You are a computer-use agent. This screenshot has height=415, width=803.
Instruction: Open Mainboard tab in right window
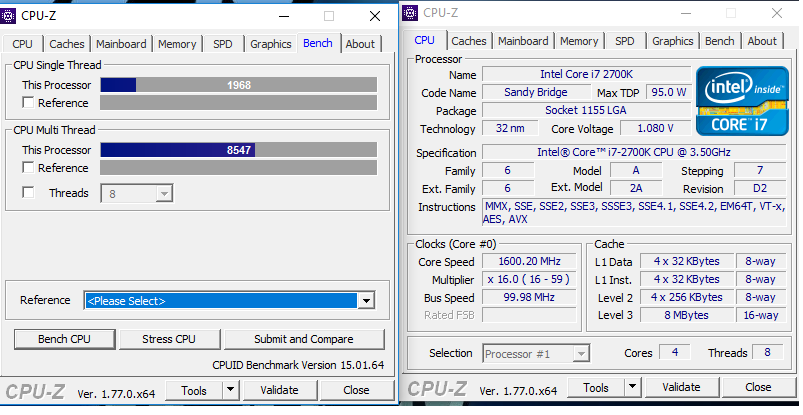pos(523,41)
